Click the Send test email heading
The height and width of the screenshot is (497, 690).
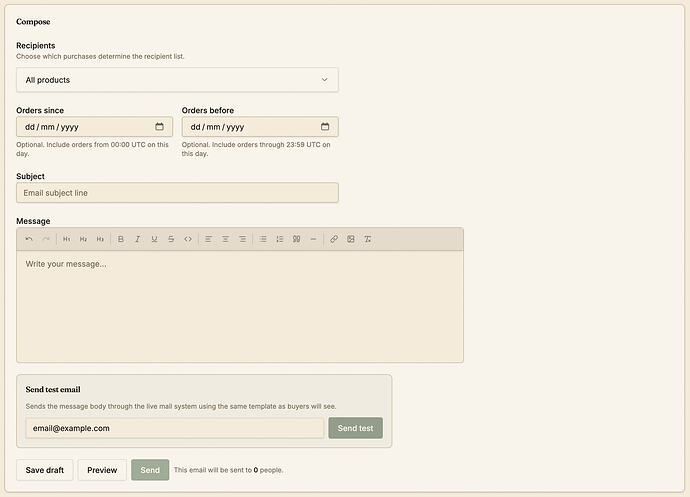[53, 389]
